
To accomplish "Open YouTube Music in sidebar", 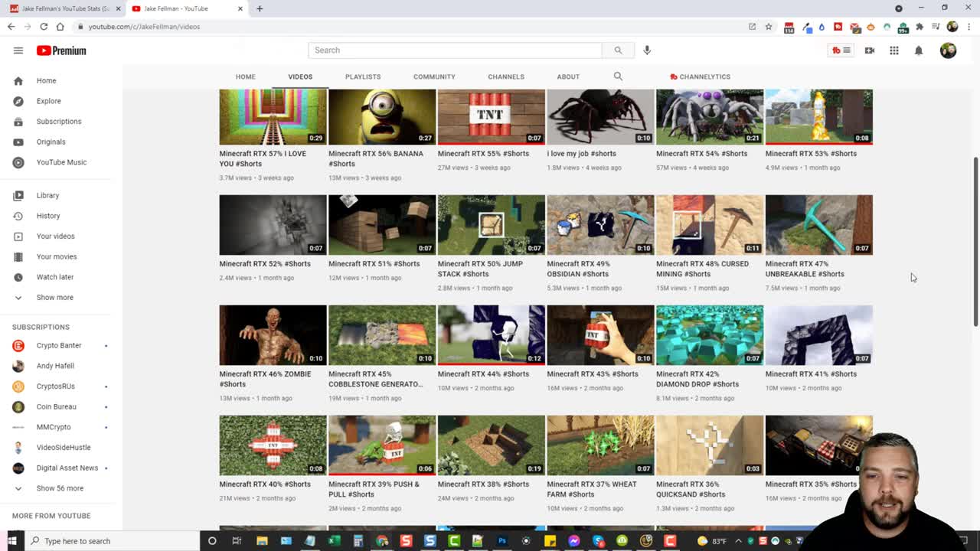I will pyautogui.click(x=61, y=162).
